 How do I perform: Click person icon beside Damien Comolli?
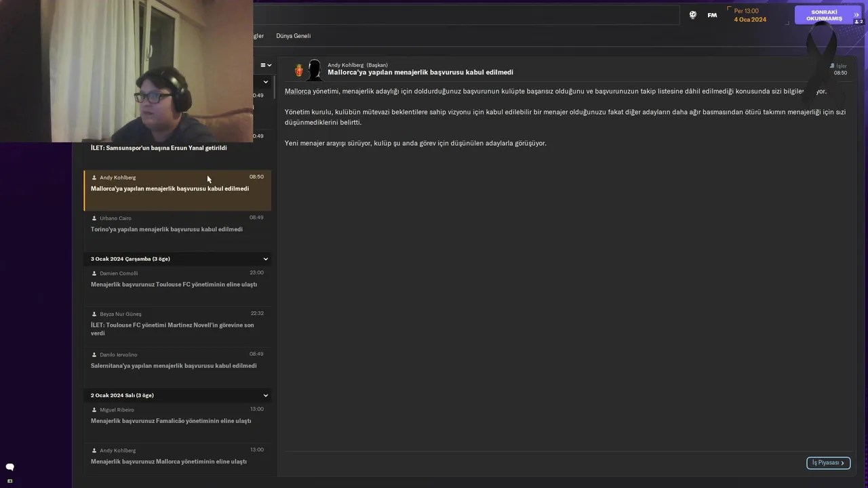click(94, 273)
